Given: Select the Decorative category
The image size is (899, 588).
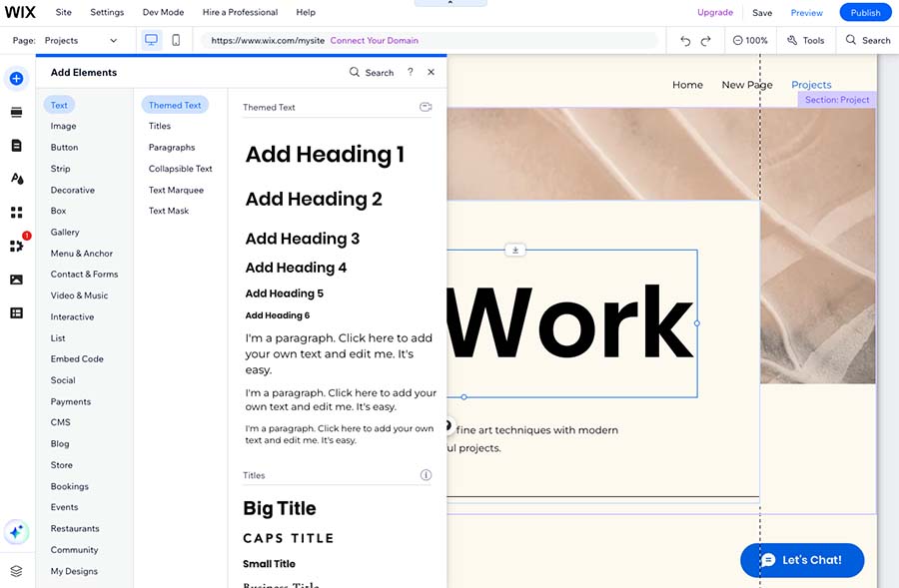Looking at the screenshot, I should tap(73, 190).
